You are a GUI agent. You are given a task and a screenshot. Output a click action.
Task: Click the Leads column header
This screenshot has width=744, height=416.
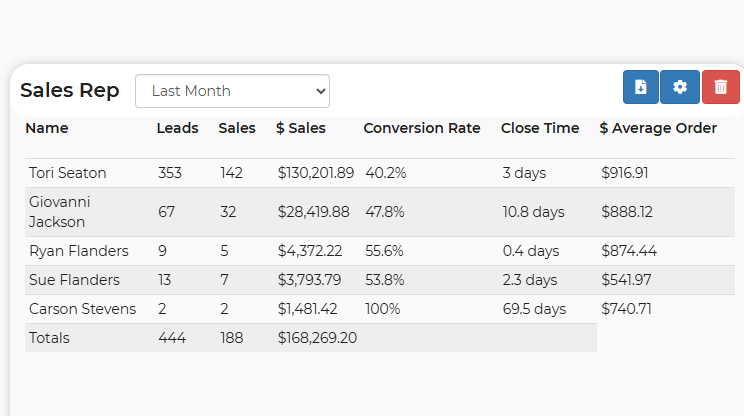coord(177,128)
